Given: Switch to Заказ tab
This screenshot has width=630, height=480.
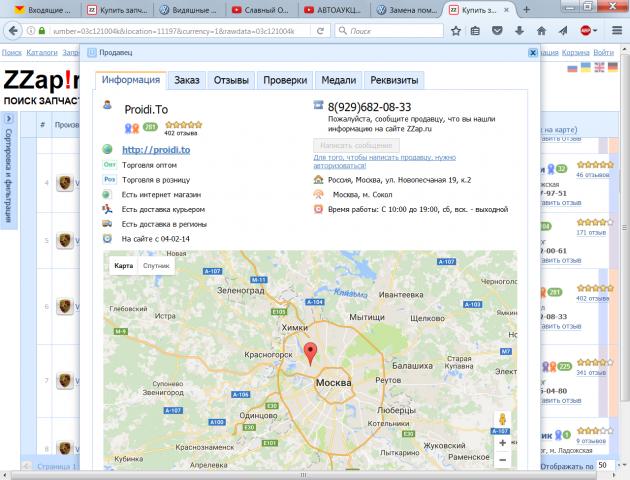Looking at the screenshot, I should 187,80.
